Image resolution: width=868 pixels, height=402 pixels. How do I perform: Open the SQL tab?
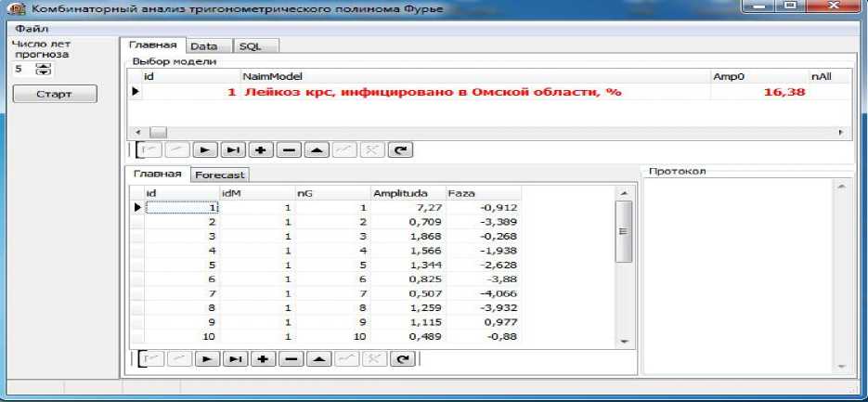[x=250, y=45]
